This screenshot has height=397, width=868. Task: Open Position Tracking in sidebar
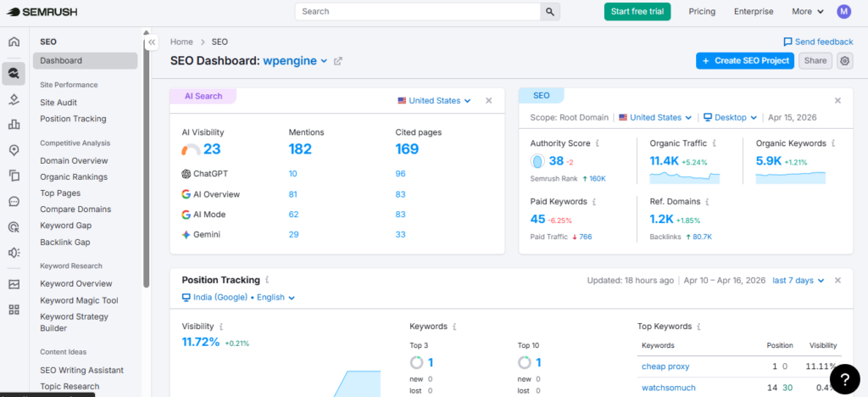point(73,119)
